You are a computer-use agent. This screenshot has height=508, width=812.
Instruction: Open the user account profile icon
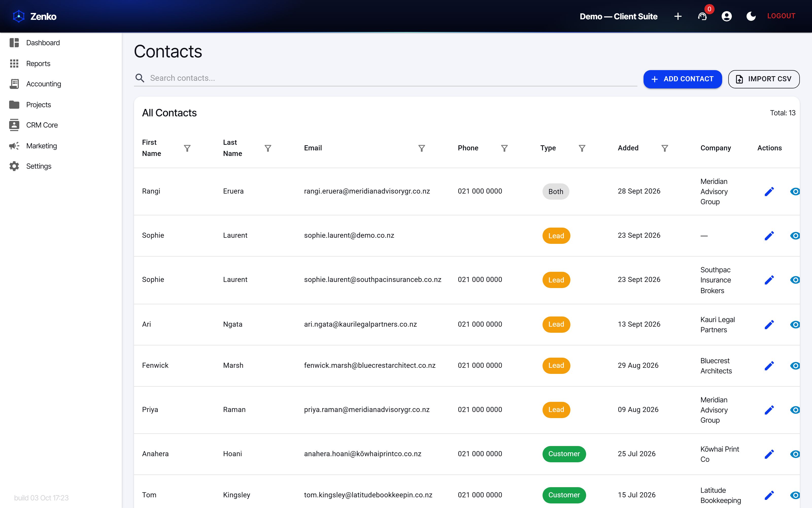coord(726,16)
